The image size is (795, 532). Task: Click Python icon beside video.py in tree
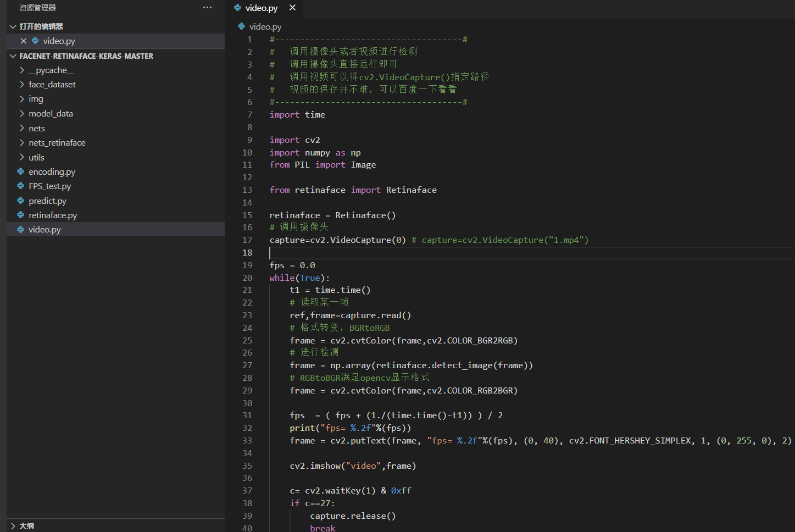click(20, 229)
